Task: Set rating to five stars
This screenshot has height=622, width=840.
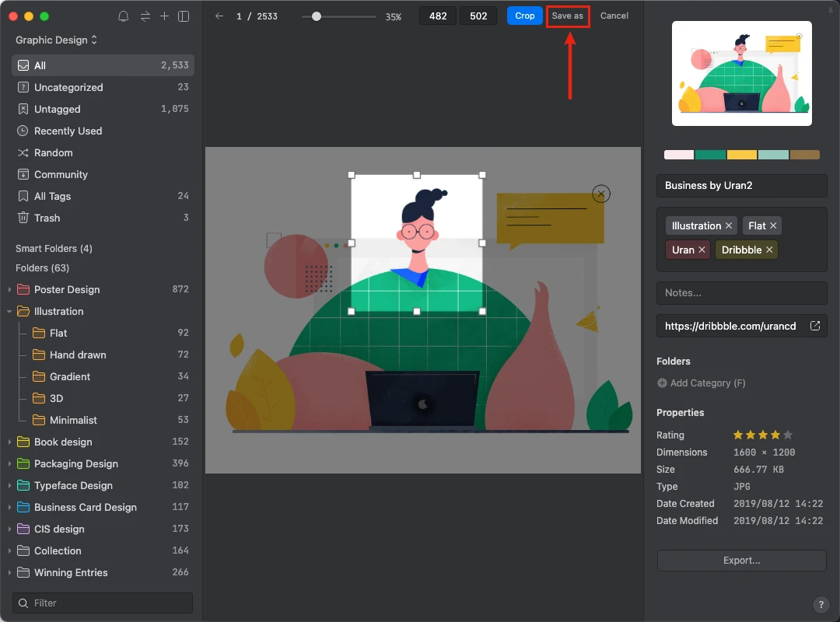Action: click(788, 435)
